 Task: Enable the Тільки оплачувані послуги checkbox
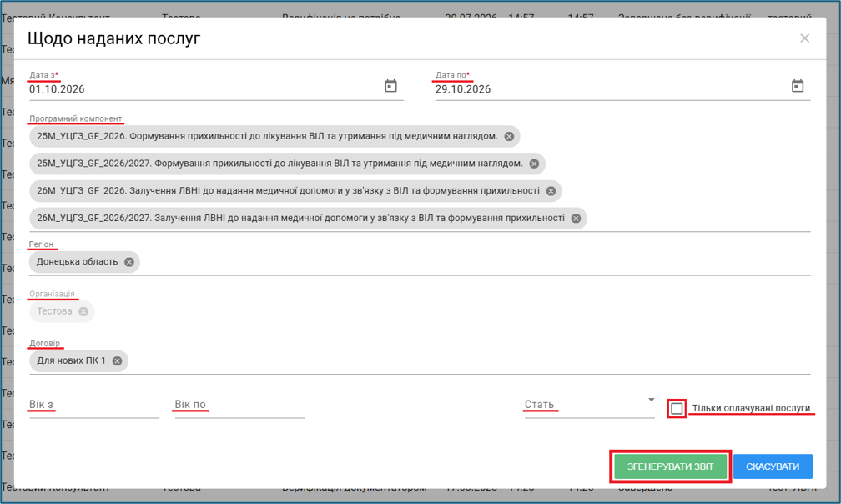677,409
